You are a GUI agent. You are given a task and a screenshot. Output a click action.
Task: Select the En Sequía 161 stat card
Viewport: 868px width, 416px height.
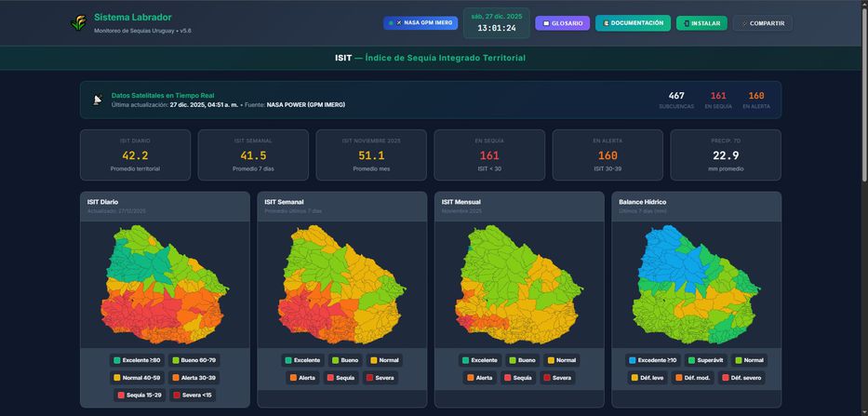pos(489,154)
